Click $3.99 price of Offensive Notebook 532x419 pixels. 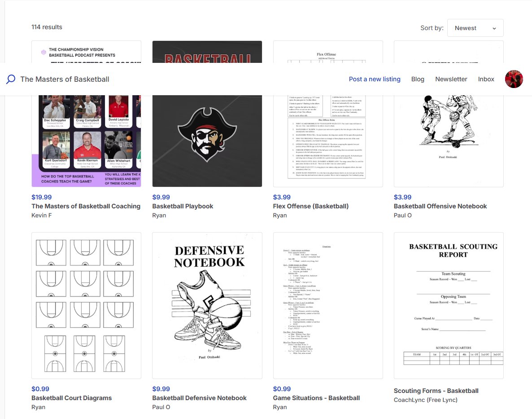[402, 197]
